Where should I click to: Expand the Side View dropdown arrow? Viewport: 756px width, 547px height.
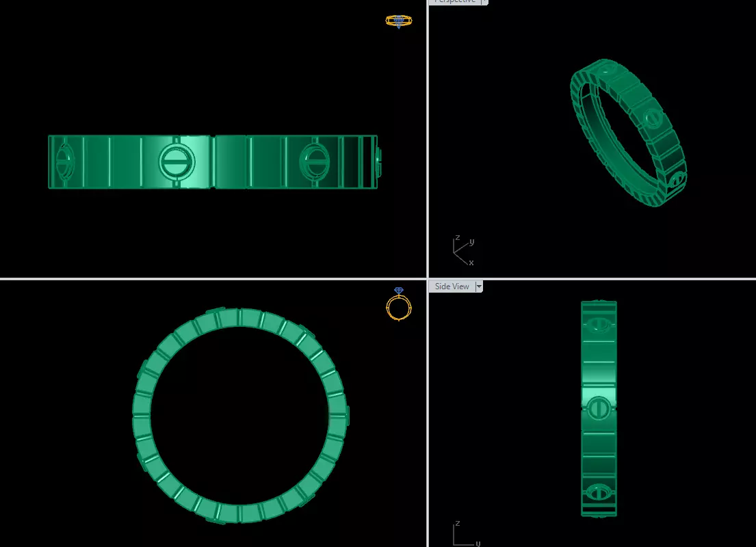tap(479, 286)
